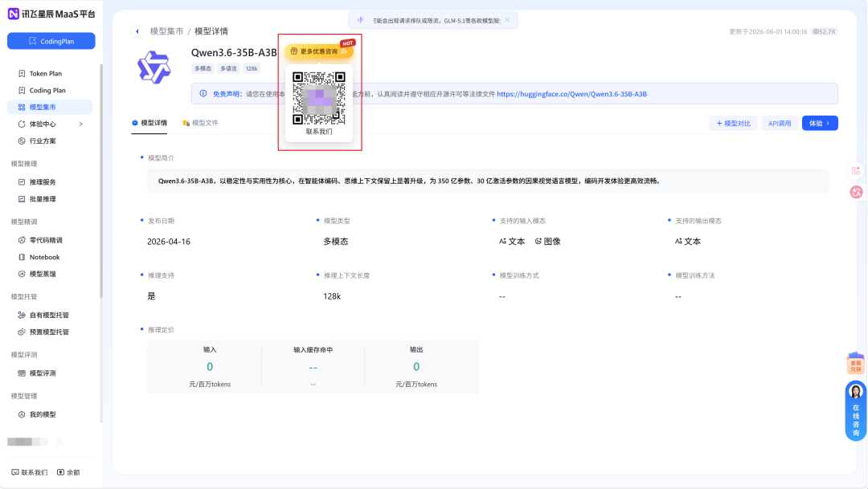Expand the 体验中心 chevron
Screen dimensions: 868x489
tap(81, 124)
